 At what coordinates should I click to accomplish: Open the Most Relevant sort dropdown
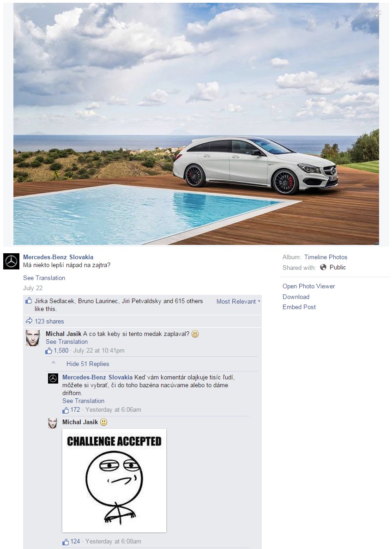[x=238, y=301]
